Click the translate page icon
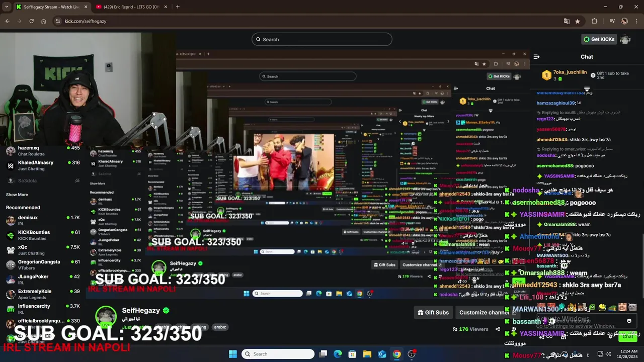Screen dimensions: 644x362 point(567,21)
